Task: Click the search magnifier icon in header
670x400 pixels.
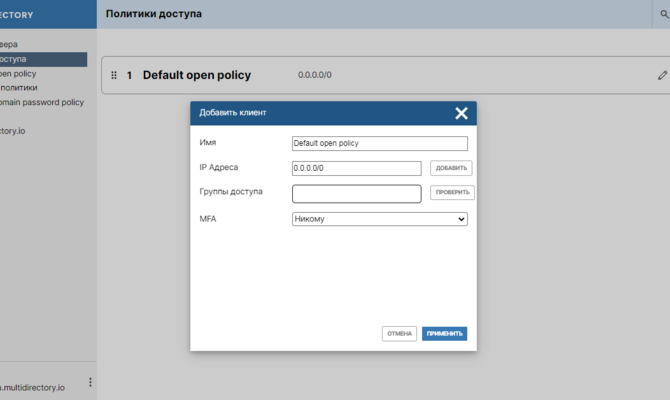Action: pos(663,14)
